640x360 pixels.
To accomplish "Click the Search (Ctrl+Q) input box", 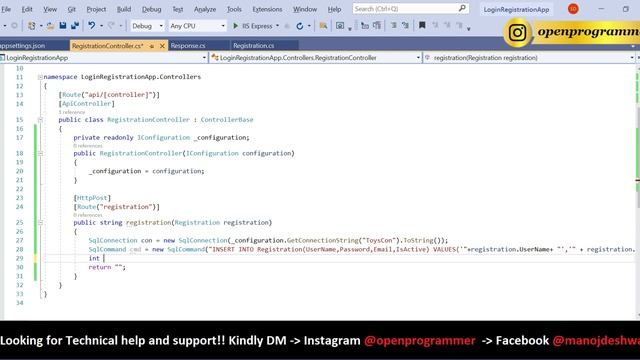I will 410,9.
